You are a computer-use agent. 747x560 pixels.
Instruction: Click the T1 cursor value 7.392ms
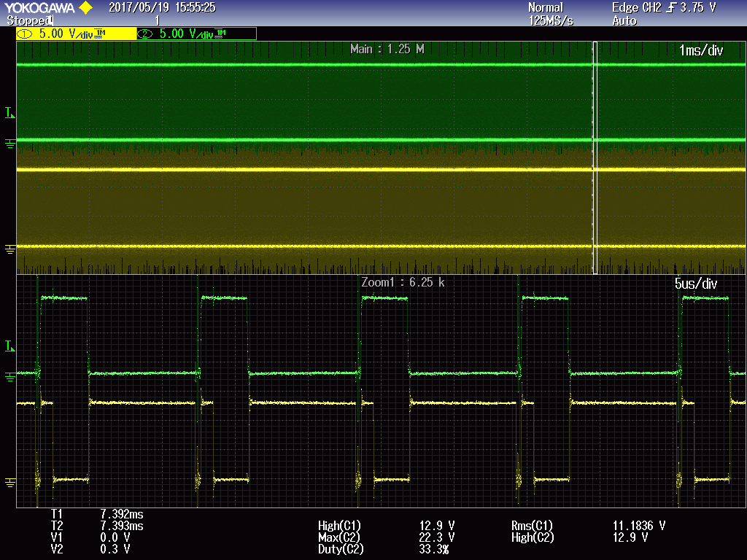point(121,513)
